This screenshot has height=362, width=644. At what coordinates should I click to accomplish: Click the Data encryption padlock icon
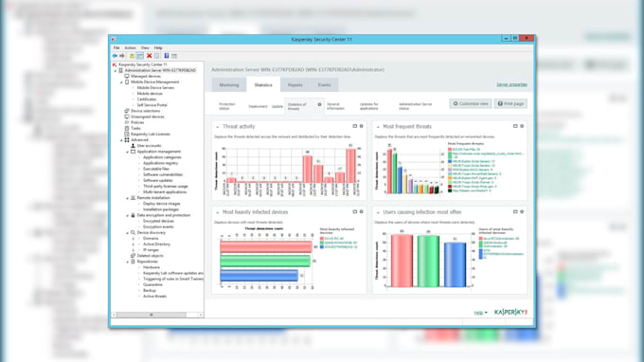pos(134,215)
